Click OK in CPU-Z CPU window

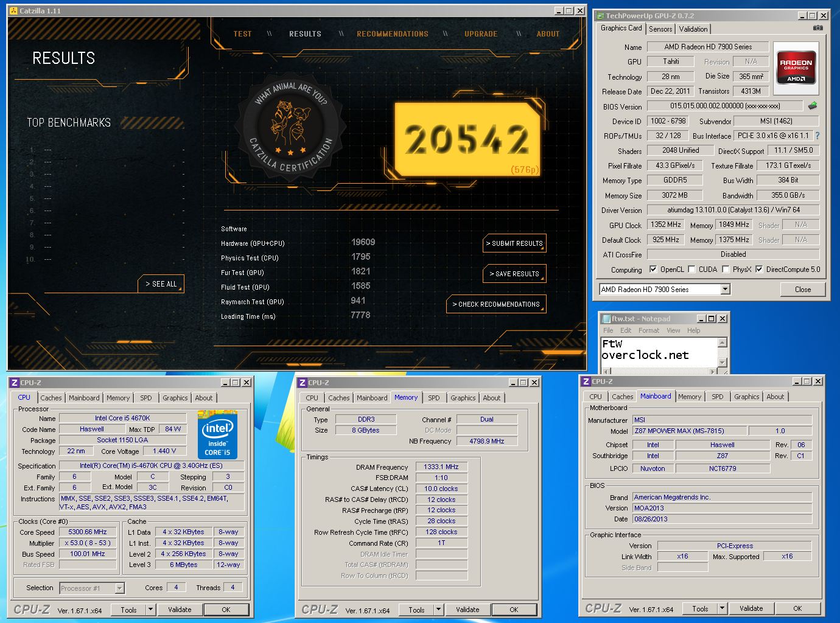tap(226, 610)
